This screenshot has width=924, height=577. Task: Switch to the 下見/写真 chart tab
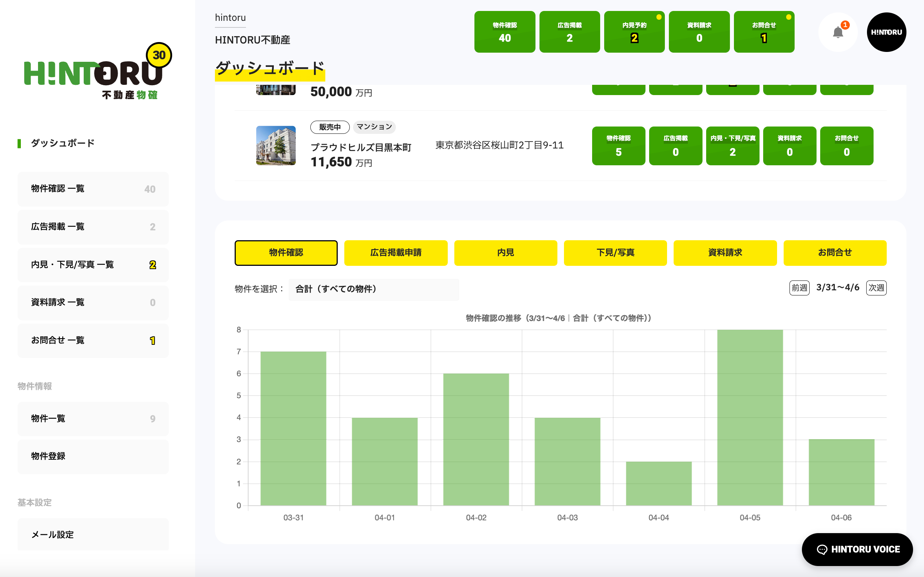click(x=615, y=253)
